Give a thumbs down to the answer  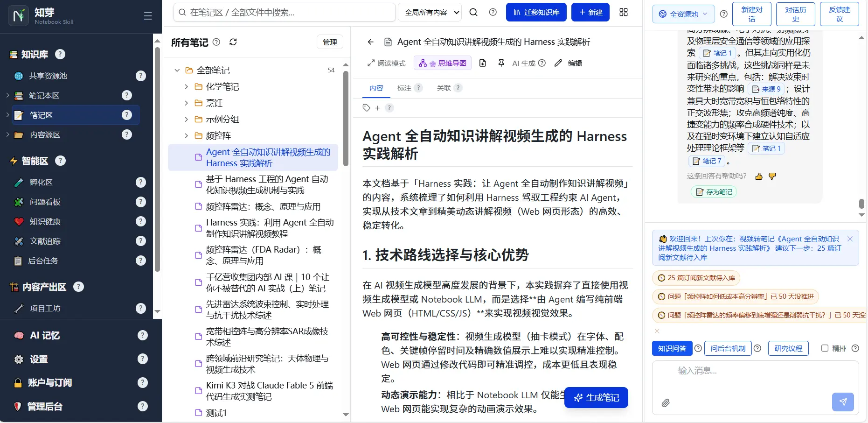[772, 176]
